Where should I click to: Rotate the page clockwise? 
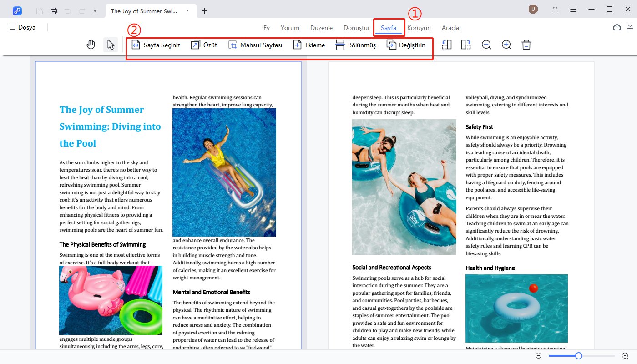[x=465, y=45]
